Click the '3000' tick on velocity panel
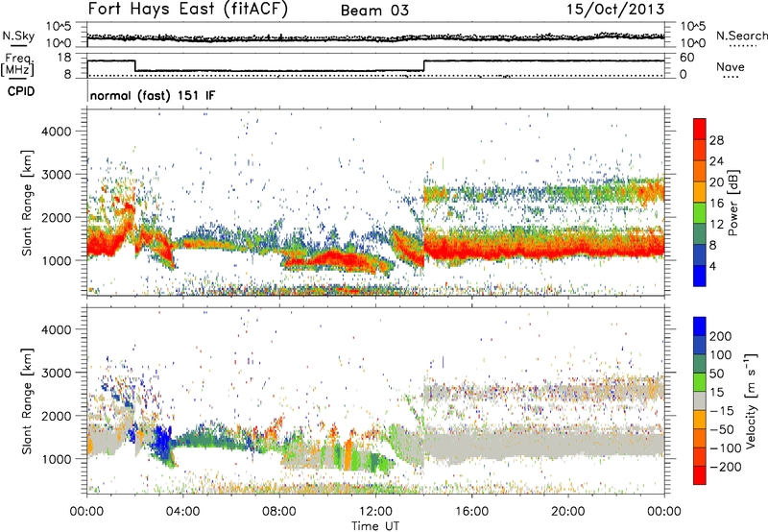The image size is (768, 532). (57, 373)
